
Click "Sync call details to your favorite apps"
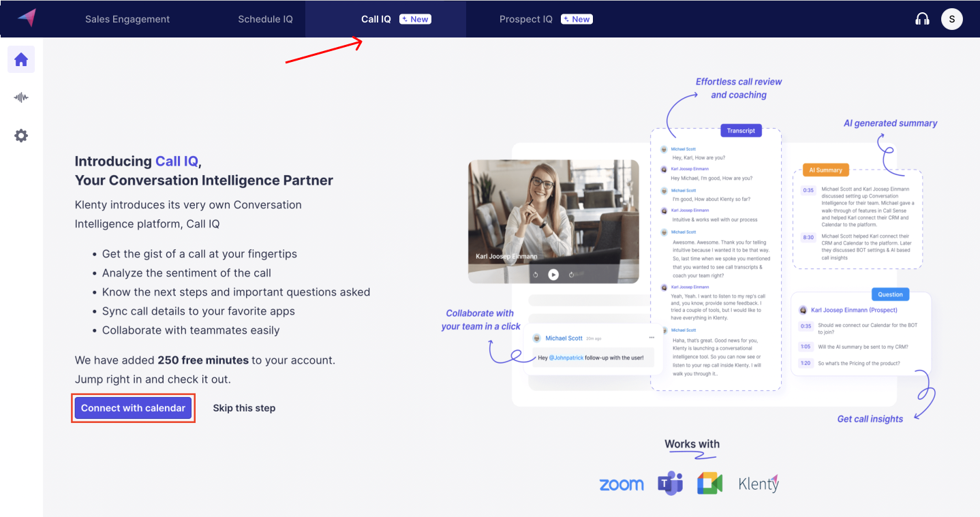pos(198,311)
